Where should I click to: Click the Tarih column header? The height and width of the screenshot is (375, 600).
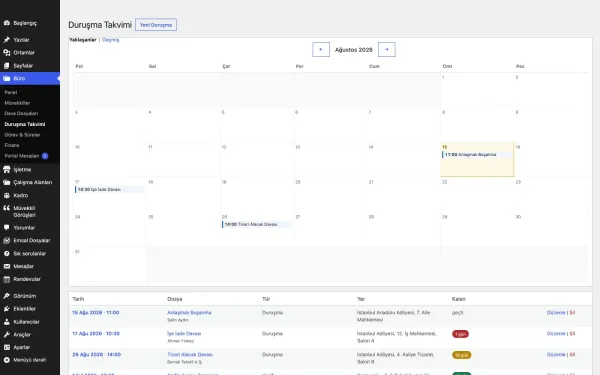point(78,299)
